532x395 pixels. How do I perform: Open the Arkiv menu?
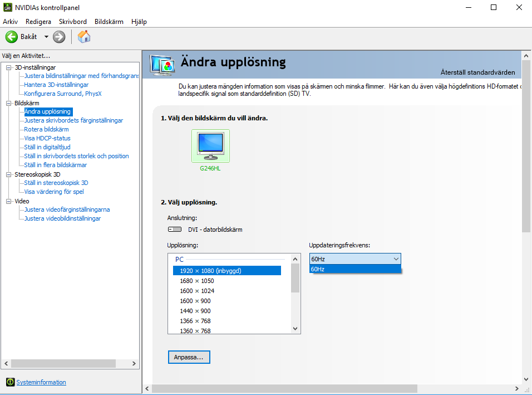[10, 21]
